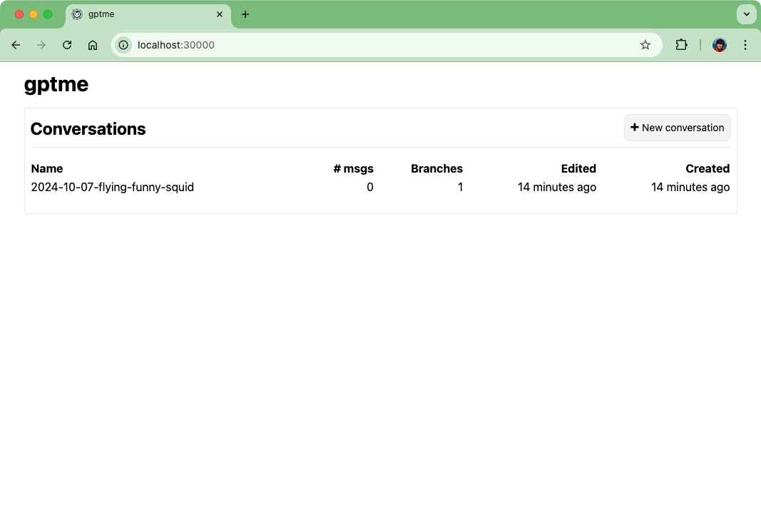Open the Chrome three-dot menu
Screen dimensions: 761x532
click(x=745, y=45)
